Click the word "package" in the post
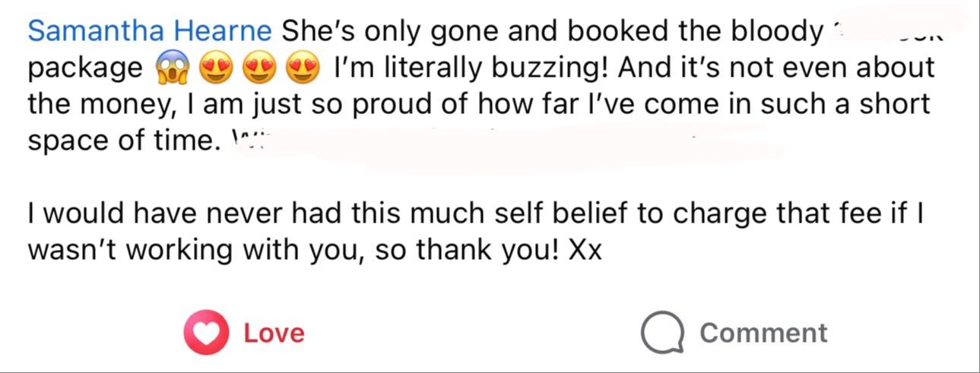Screen dimensions: 980x373 click(85, 69)
